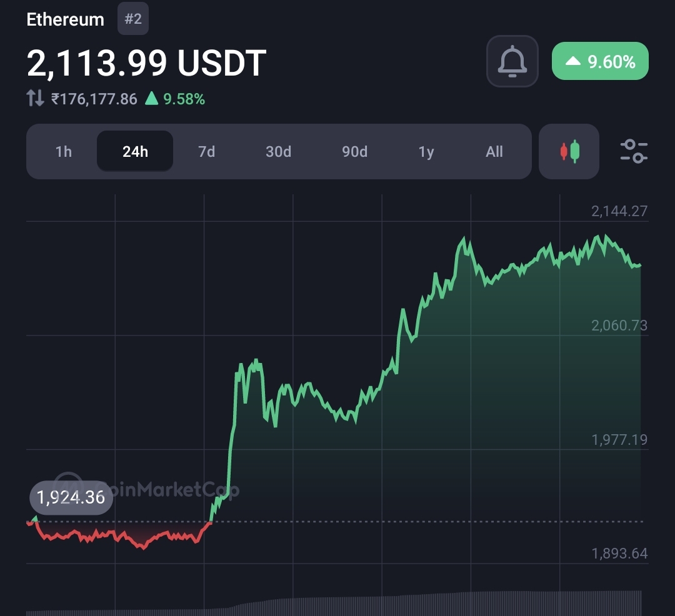Image resolution: width=675 pixels, height=616 pixels.
Task: Tap the price alert bell icon
Action: (x=512, y=61)
